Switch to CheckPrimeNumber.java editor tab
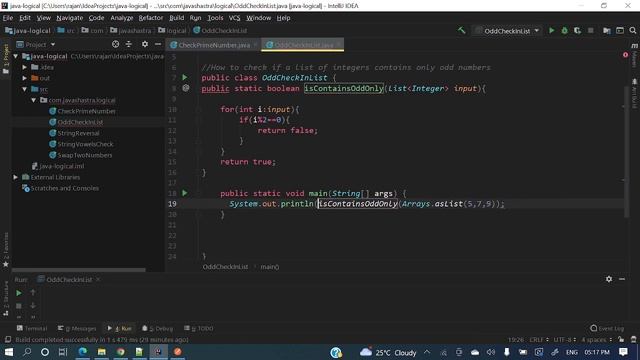Screen dimensions: 640x360 (x=214, y=45)
